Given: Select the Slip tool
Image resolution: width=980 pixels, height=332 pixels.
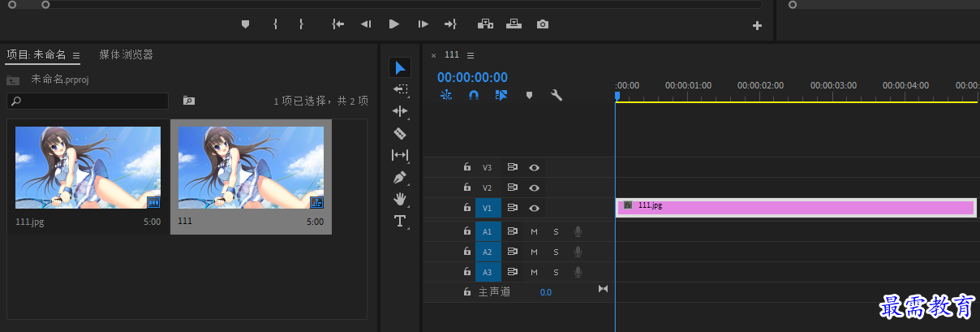Looking at the screenshot, I should [400, 155].
